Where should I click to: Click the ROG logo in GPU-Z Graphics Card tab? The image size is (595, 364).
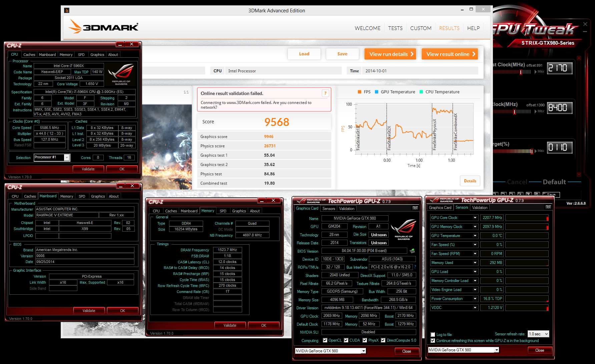404,229
